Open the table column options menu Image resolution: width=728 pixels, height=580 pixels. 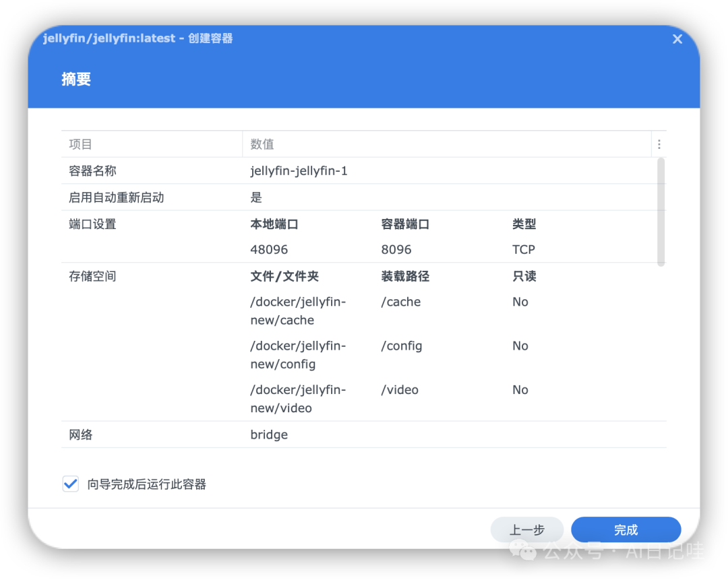(x=659, y=144)
